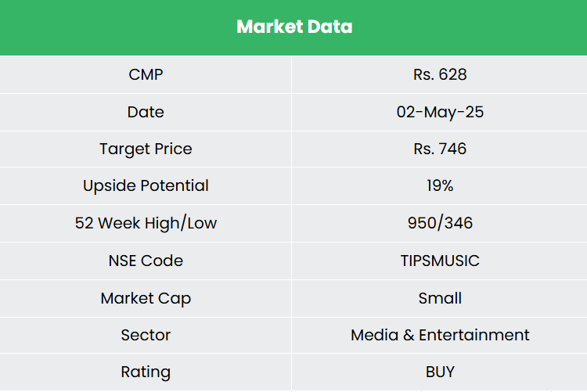Click the Market Data header title

pos(294,27)
